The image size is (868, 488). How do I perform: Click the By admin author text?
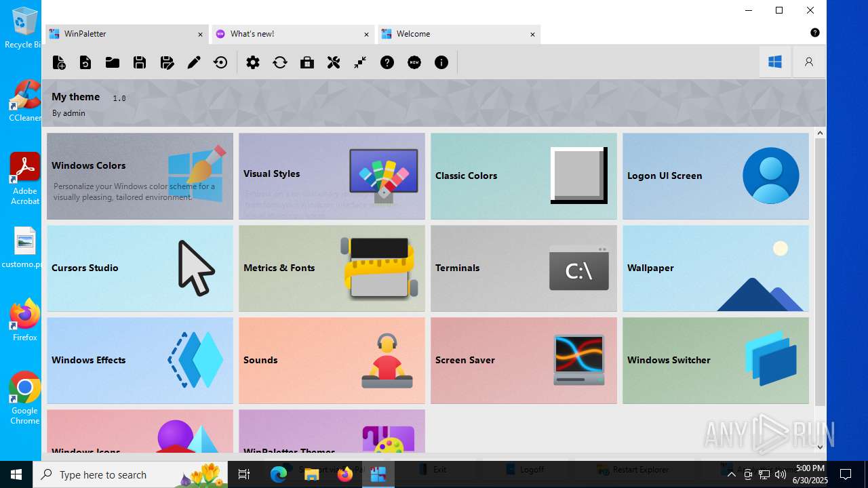pyautogui.click(x=68, y=113)
